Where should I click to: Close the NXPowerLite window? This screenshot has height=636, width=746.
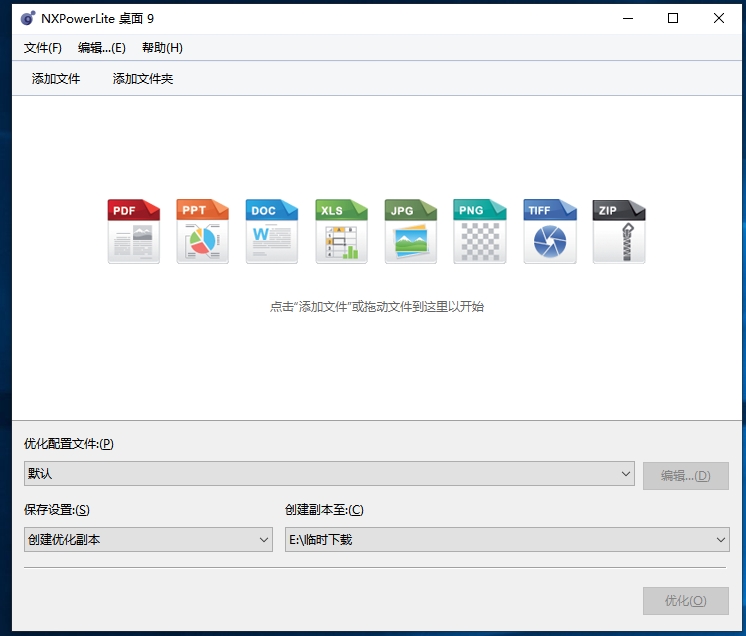pyautogui.click(x=719, y=18)
